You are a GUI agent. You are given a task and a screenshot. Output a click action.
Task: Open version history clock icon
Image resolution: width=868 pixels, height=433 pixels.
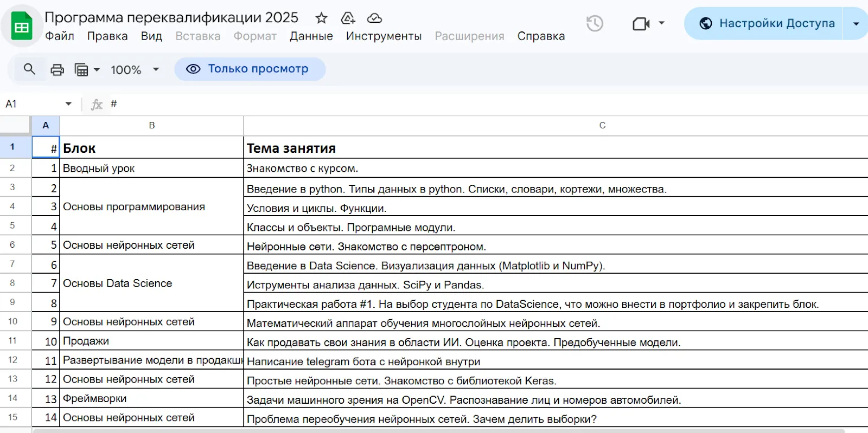pyautogui.click(x=595, y=23)
